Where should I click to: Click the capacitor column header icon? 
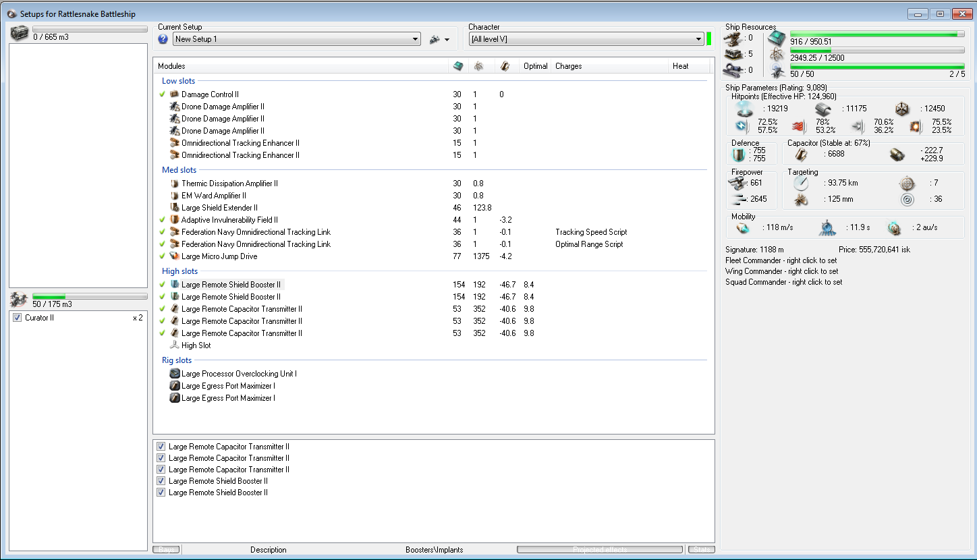pos(504,66)
